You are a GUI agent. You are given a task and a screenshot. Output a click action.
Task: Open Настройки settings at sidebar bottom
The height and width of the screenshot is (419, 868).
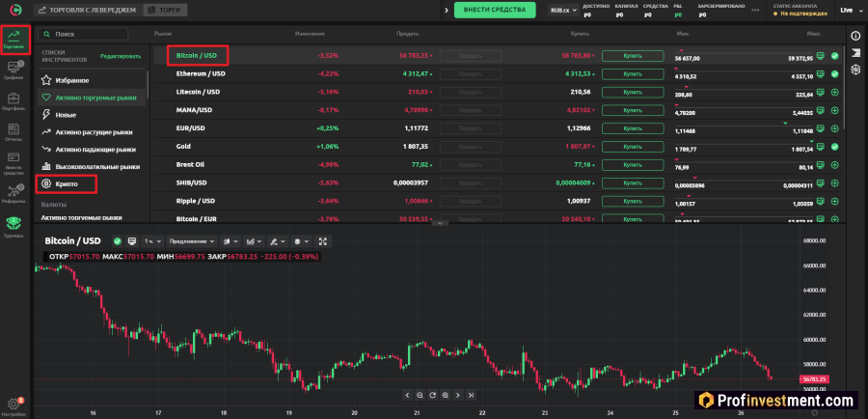(14, 406)
